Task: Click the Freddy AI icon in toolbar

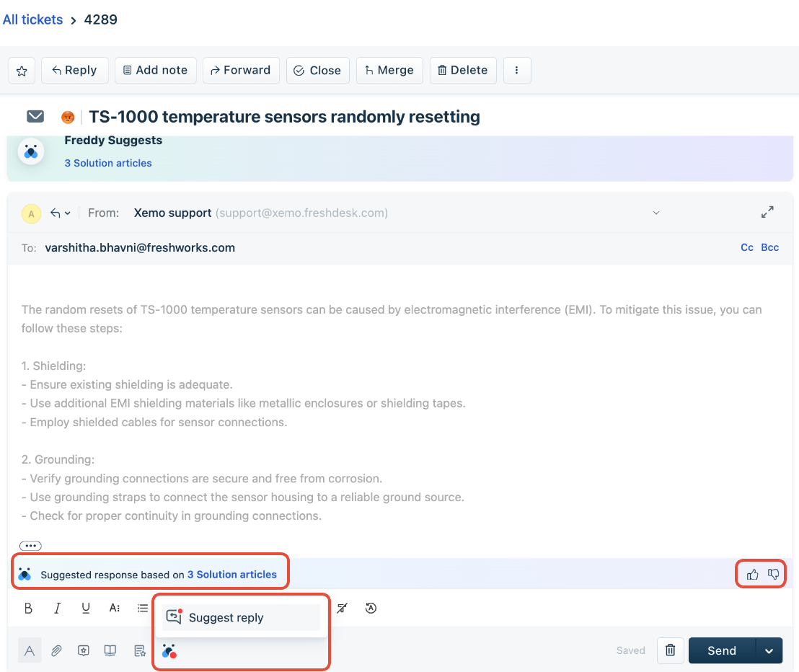Action: click(169, 651)
